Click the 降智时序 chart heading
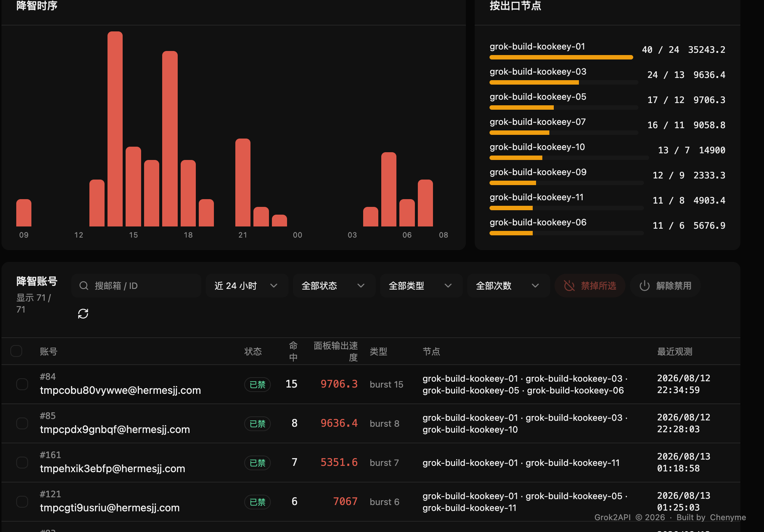Screen dimensions: 764x532 pos(37,6)
